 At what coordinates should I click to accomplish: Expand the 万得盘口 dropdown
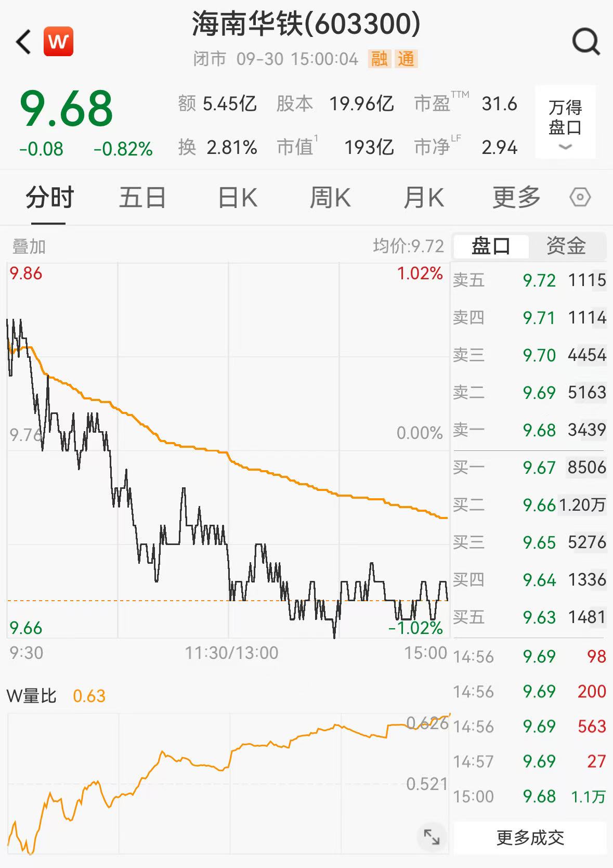pos(565,122)
